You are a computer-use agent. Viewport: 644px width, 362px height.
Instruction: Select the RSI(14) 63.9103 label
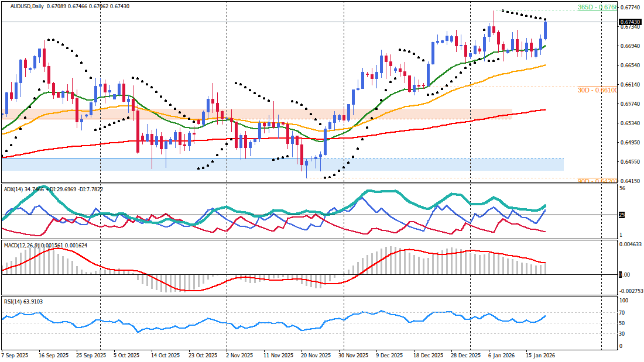[x=23, y=302]
